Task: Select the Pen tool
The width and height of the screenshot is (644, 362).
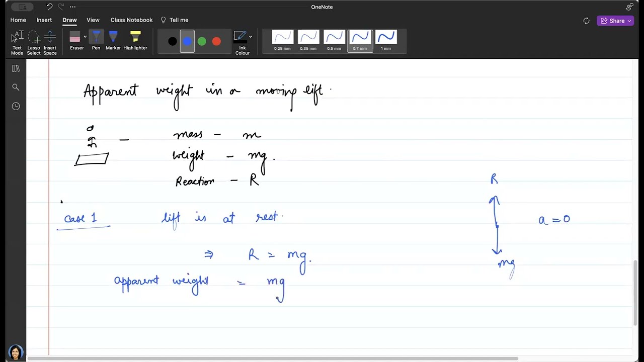Action: 96,41
